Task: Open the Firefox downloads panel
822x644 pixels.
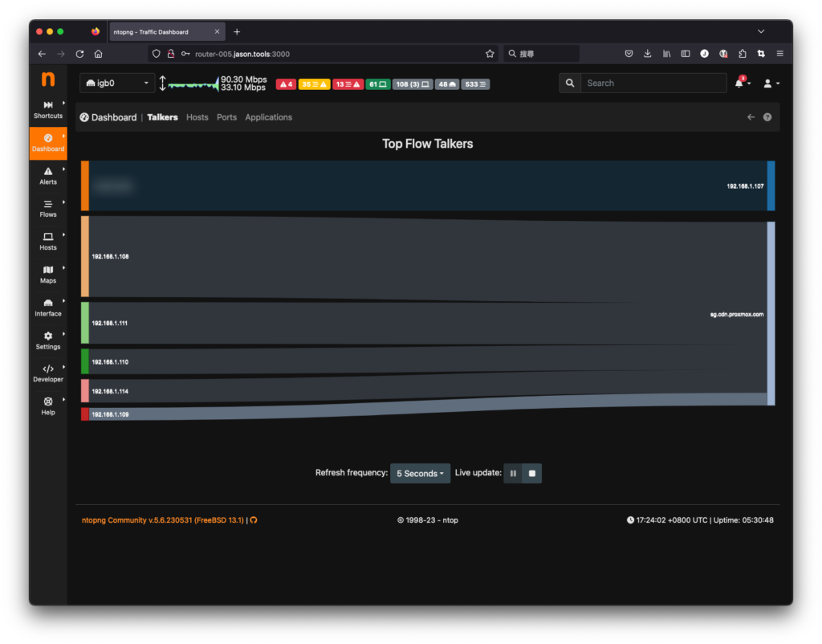Action: (x=648, y=54)
